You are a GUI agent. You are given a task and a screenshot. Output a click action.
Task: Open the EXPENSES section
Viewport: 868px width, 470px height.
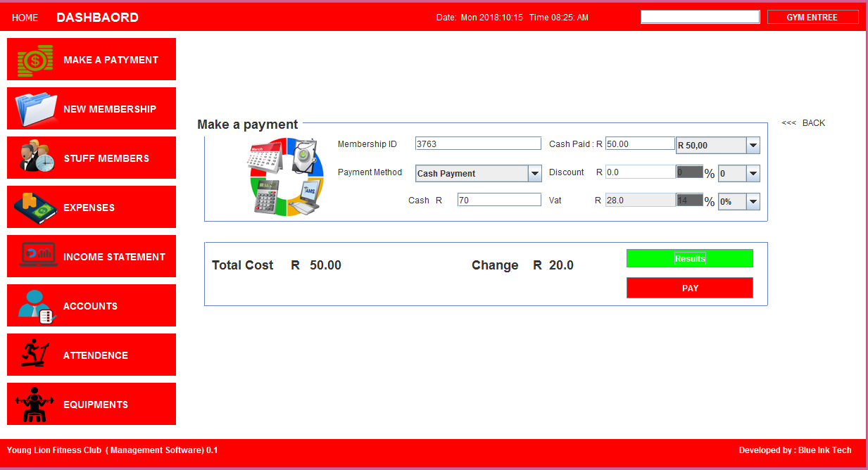(x=92, y=207)
